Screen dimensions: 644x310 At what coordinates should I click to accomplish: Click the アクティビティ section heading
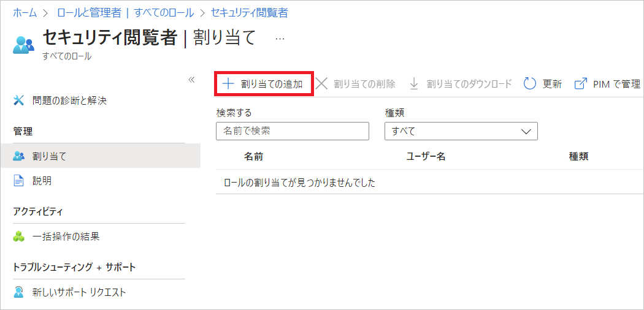[38, 211]
